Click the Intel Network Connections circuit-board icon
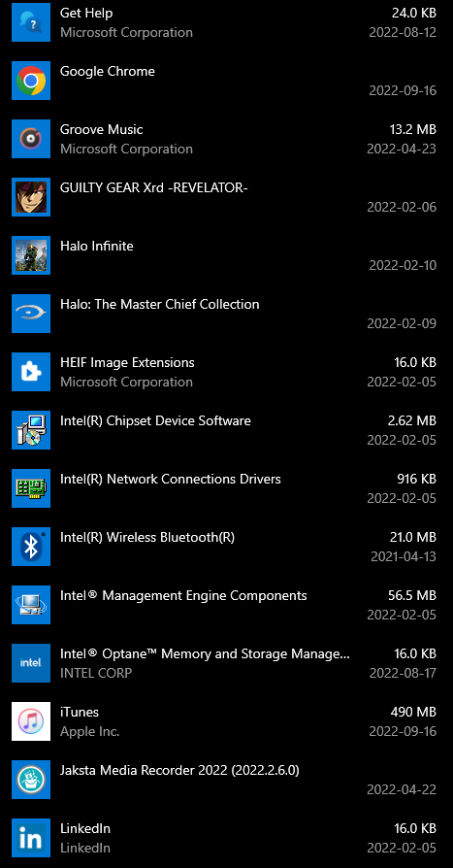Image resolution: width=453 pixels, height=868 pixels. (x=31, y=488)
